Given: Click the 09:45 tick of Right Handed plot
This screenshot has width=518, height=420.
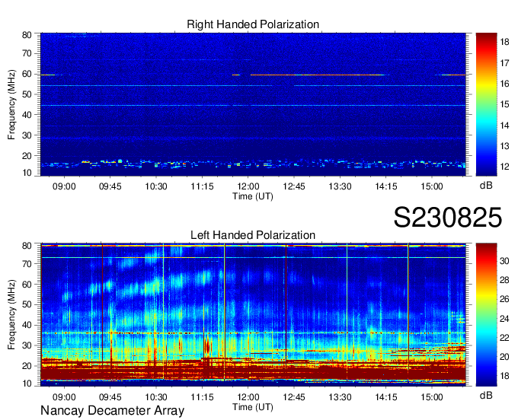Looking at the screenshot, I should pos(110,186).
